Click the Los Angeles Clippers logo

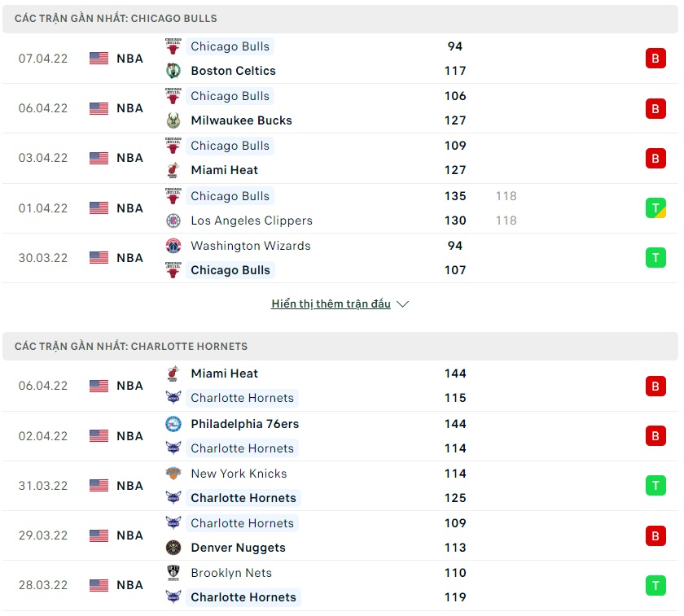click(x=173, y=221)
